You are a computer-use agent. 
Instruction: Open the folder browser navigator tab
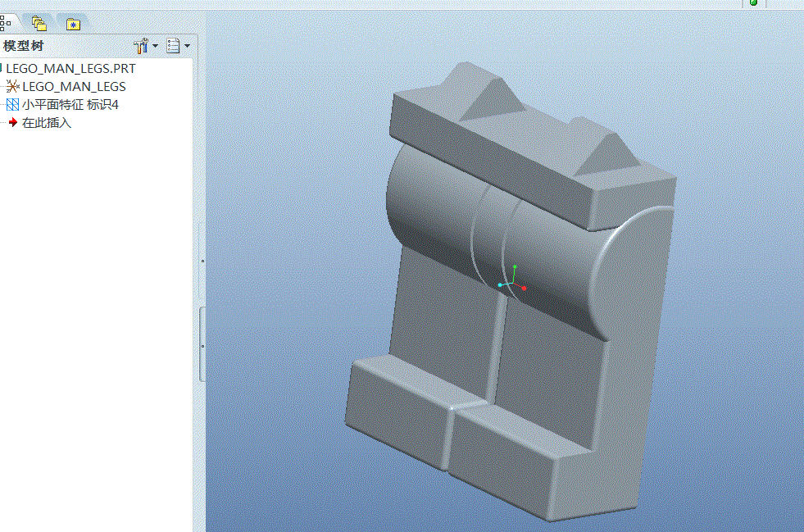point(39,24)
